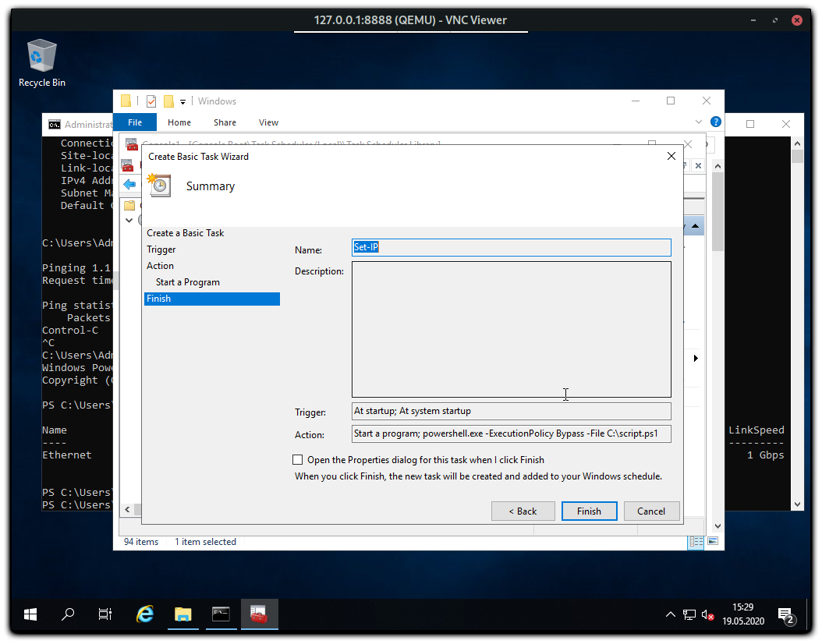Switch to Command Prompt taskbar icon
822x644 pixels.
coord(221,614)
